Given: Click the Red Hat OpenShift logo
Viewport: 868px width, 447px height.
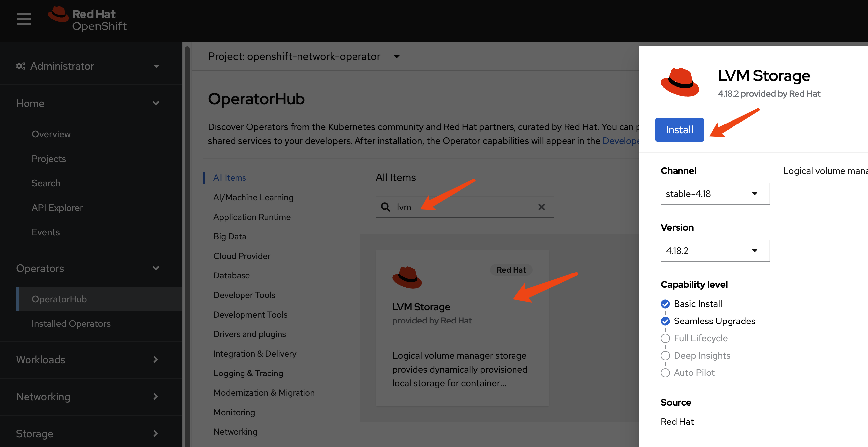Looking at the screenshot, I should 87,19.
